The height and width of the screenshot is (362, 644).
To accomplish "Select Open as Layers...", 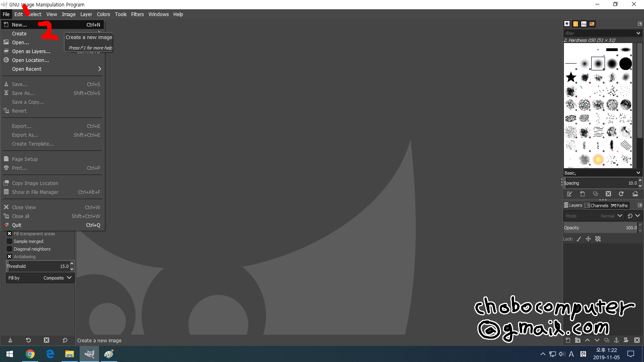I will pos(53,51).
